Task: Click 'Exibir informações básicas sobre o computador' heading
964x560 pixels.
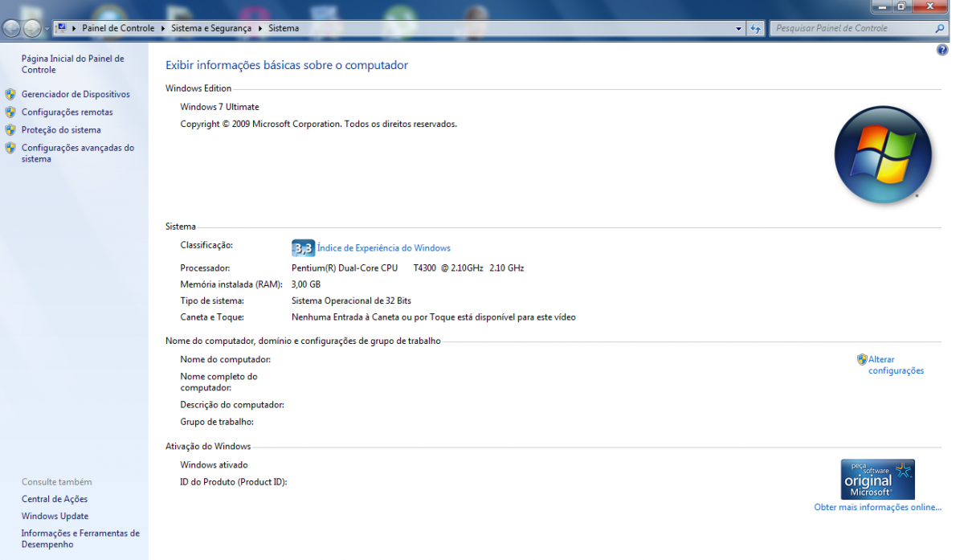Action: click(287, 65)
